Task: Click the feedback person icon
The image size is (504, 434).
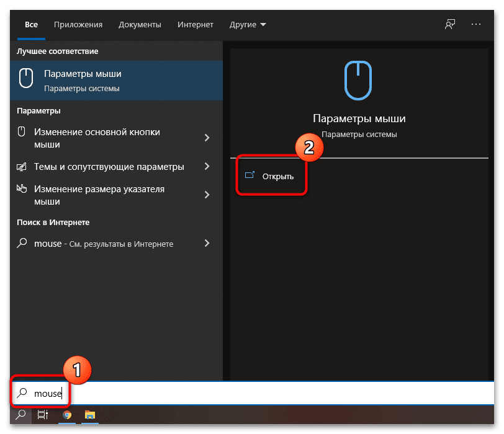Action: [x=450, y=24]
